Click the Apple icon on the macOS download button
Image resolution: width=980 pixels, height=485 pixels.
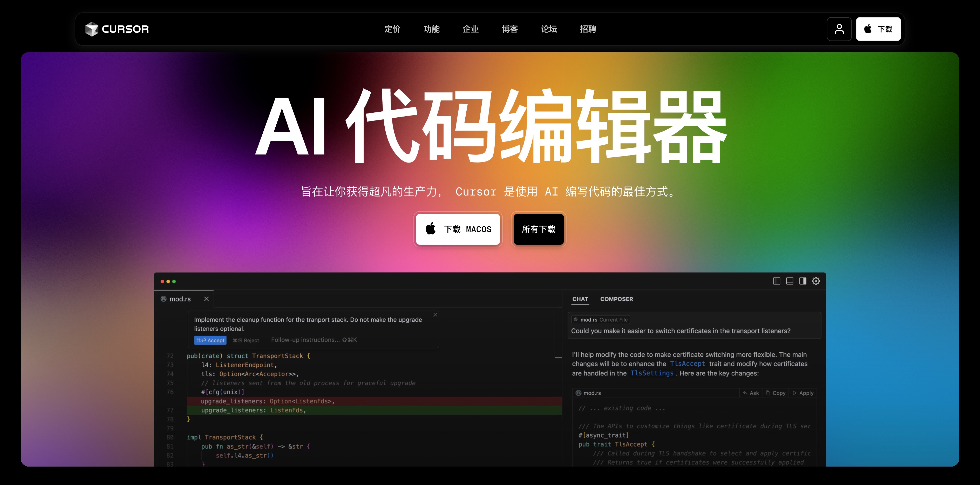point(430,228)
